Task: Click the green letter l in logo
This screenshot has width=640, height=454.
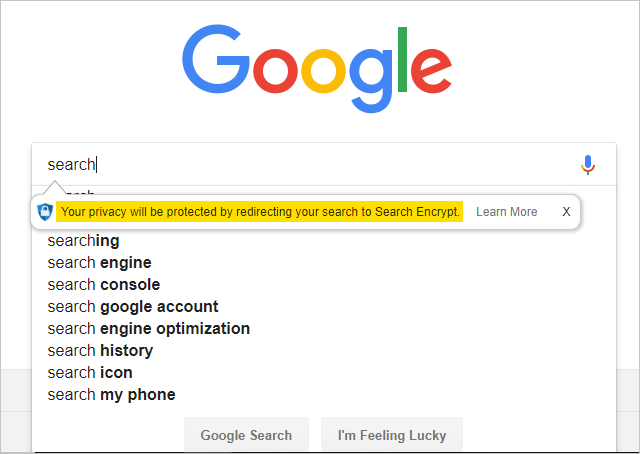Action: 403,59
